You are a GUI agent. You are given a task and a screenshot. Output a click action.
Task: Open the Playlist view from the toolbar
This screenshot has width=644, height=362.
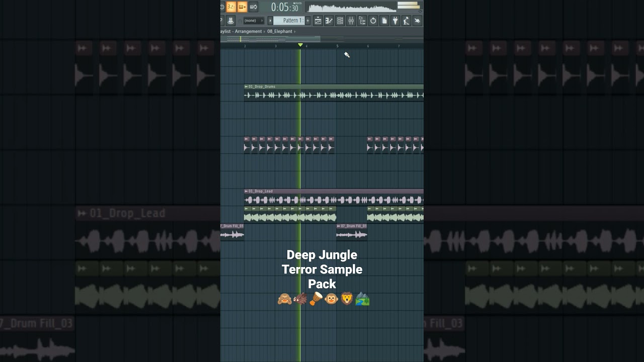click(318, 21)
